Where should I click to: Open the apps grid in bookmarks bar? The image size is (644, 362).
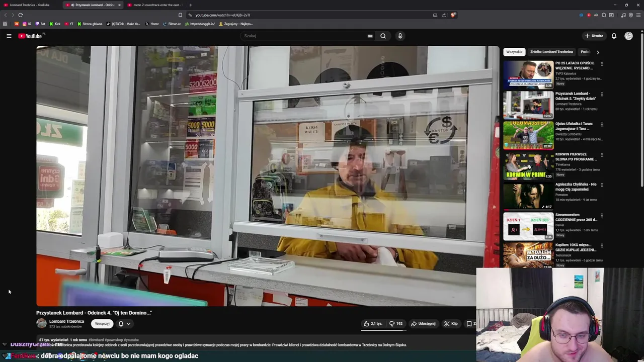tap(5, 24)
